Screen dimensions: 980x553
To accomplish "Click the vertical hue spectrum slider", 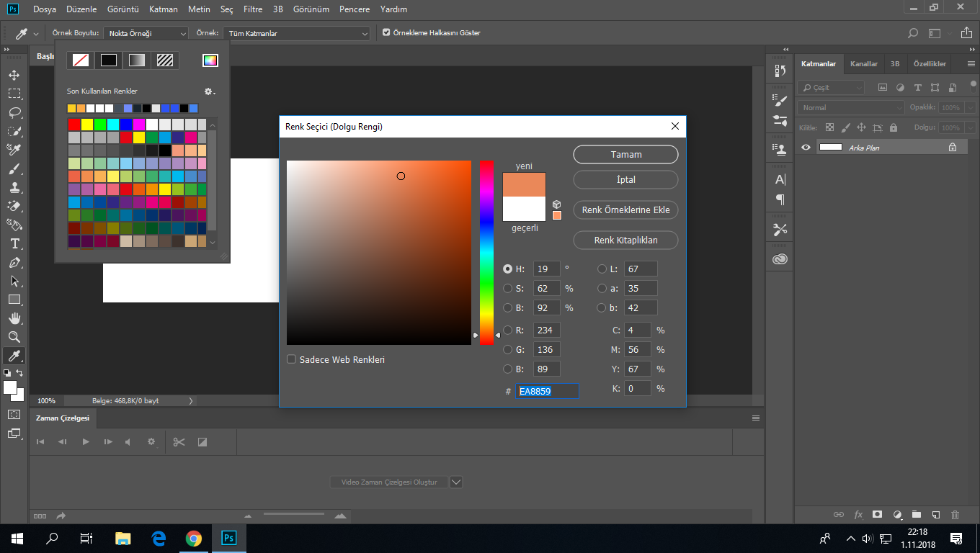I will pos(487,253).
